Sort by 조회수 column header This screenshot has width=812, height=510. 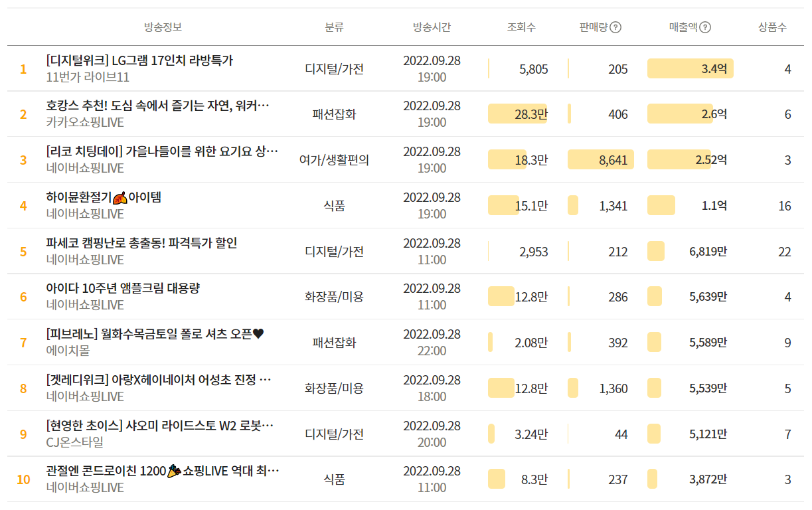coord(521,27)
